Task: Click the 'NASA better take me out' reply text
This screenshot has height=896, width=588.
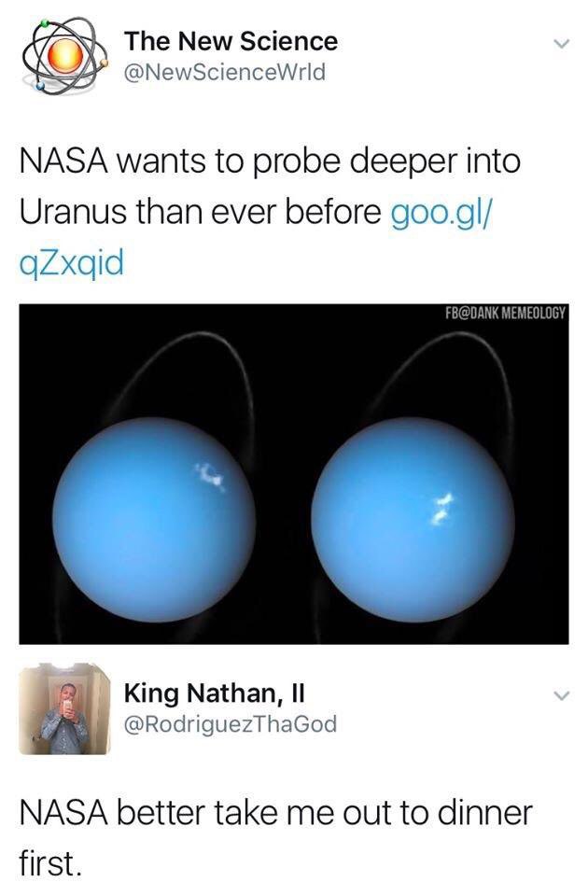Action: click(x=276, y=838)
